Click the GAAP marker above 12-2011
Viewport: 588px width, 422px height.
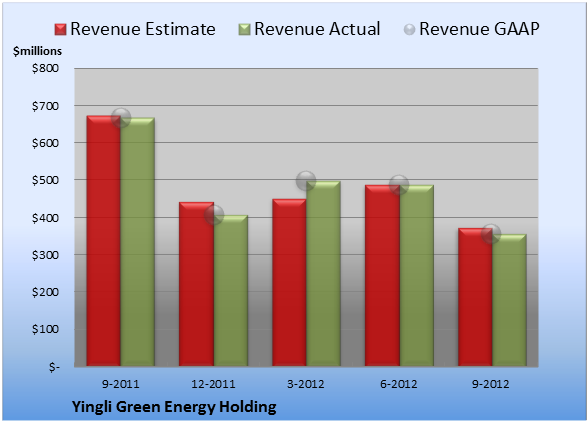click(214, 215)
